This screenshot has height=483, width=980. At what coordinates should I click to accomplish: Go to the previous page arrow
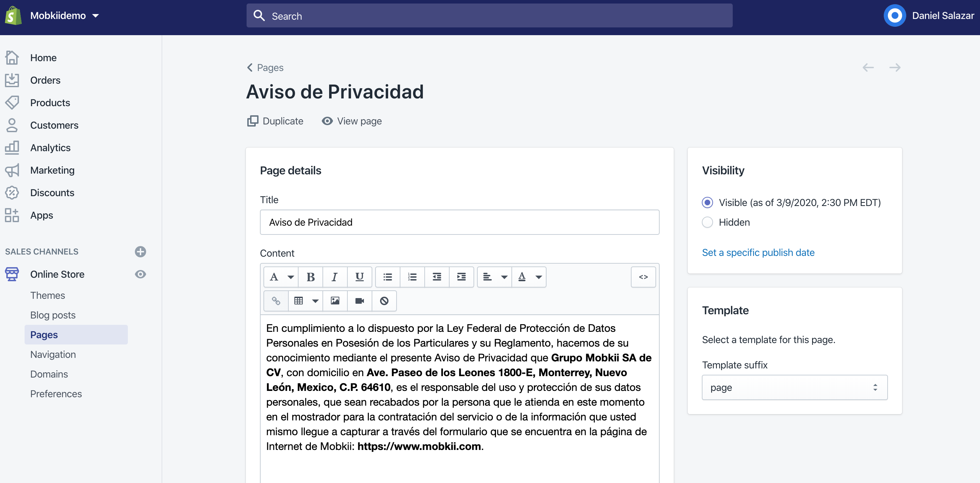click(868, 68)
